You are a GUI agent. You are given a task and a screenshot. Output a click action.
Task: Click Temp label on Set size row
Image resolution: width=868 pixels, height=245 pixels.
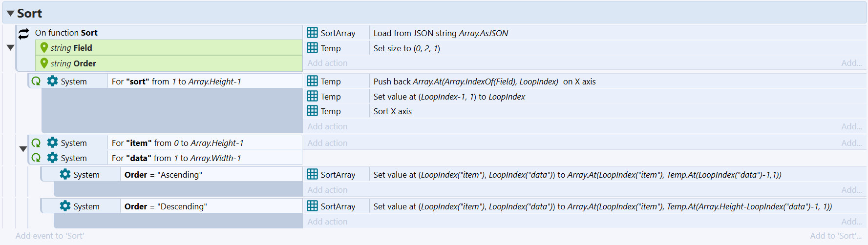click(x=331, y=48)
